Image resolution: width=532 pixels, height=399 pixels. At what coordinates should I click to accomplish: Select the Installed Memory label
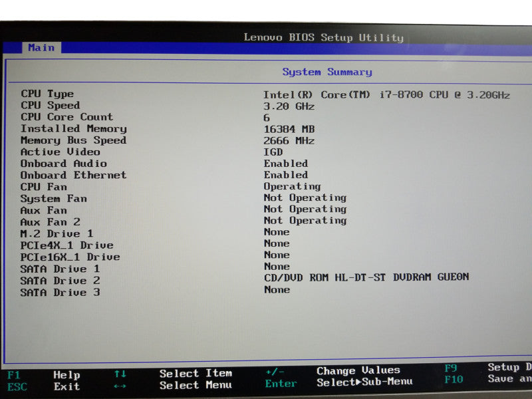point(74,128)
